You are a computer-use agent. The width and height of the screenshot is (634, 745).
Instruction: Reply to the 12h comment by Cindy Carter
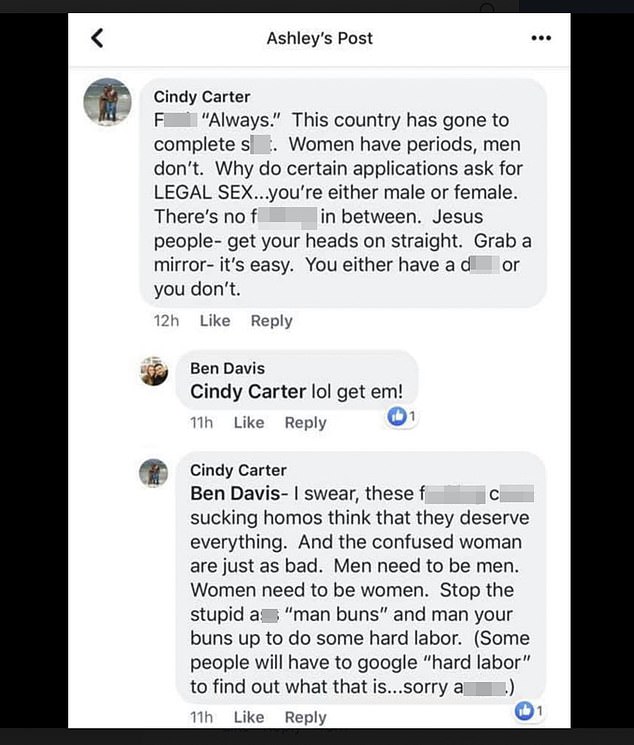pos(271,321)
